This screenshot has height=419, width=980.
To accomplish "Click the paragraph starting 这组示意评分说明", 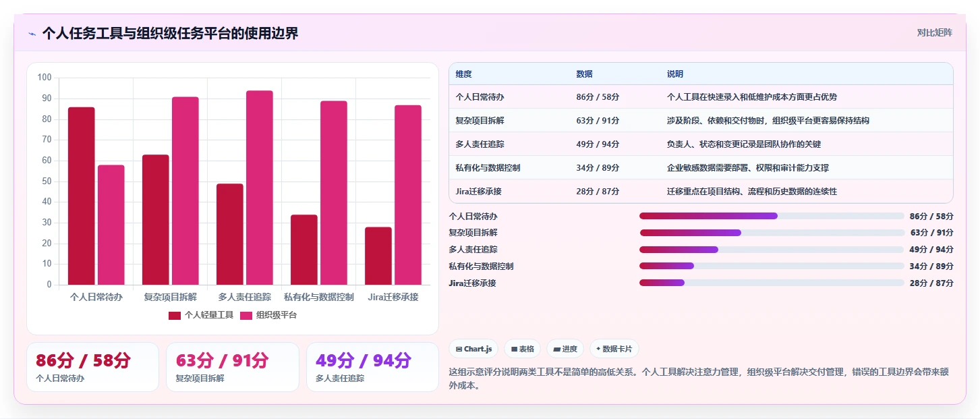I will point(699,379).
